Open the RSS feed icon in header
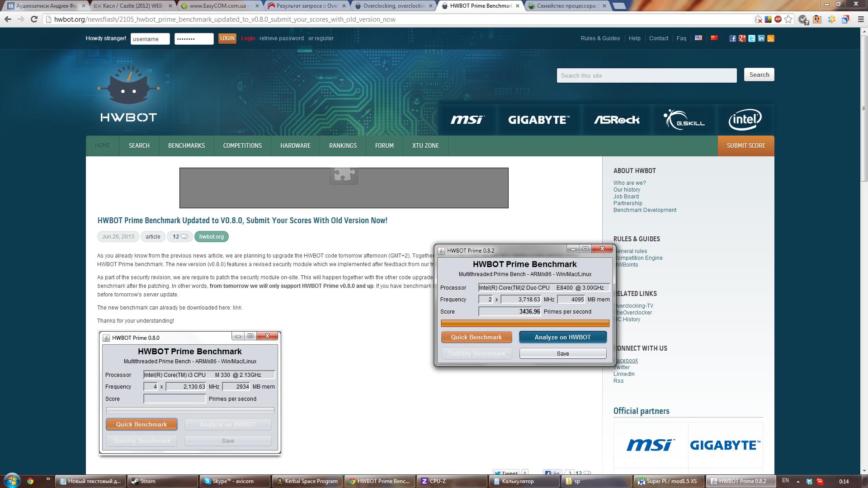 771,38
